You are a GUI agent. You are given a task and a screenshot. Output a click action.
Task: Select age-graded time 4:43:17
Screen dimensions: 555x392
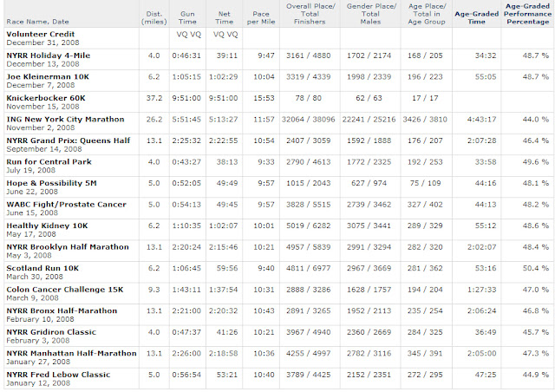point(482,120)
